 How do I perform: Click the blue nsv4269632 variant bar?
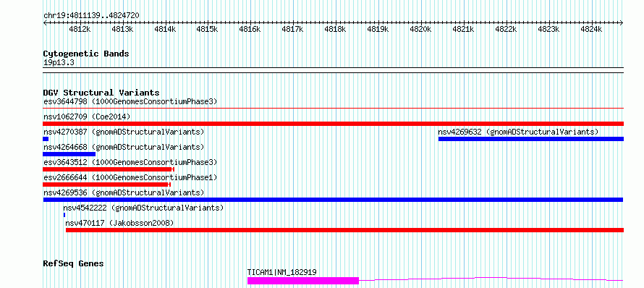[x=530, y=139]
